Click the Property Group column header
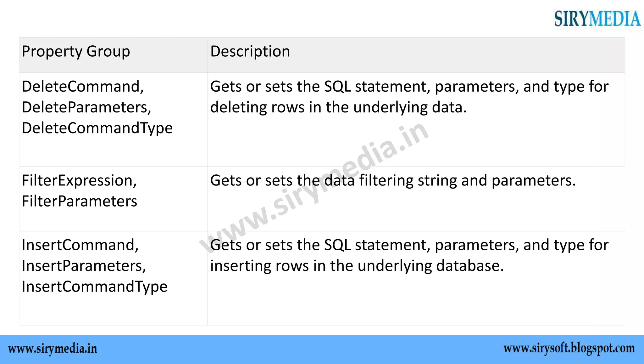644x364 pixels. coord(76,52)
